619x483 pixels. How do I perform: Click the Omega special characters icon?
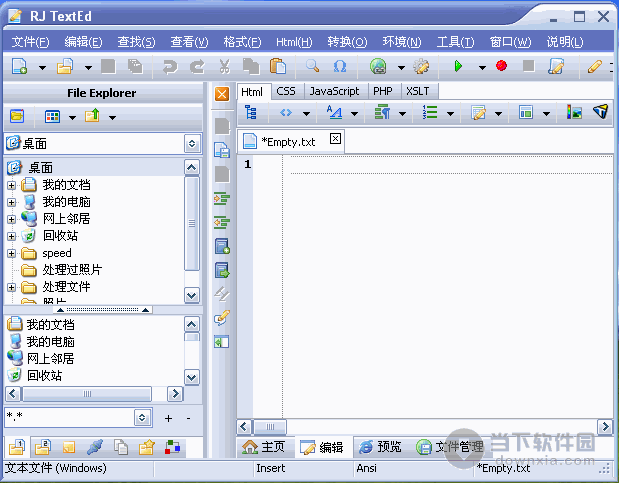[340, 66]
